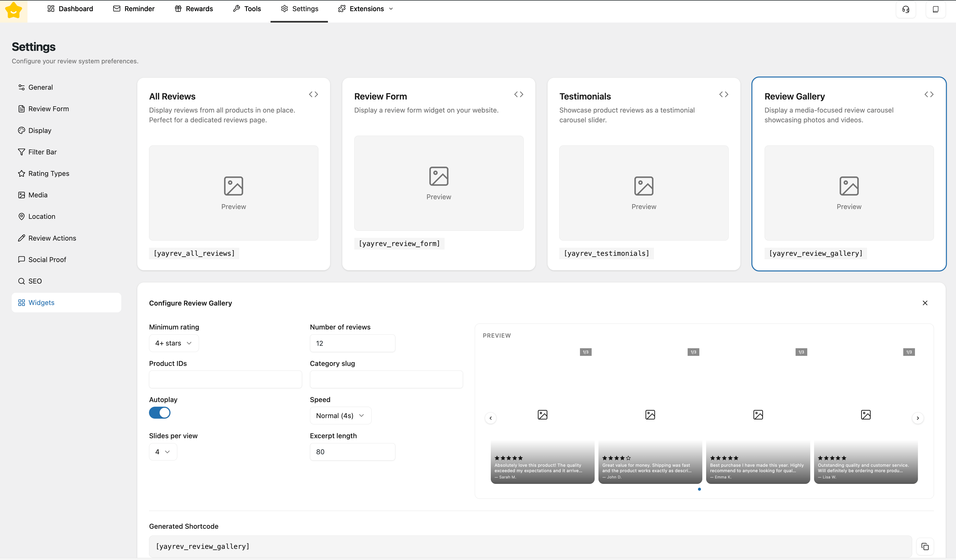The width and height of the screenshot is (956, 560).
Task: Expand the Slides per view dropdown
Action: coord(163,452)
